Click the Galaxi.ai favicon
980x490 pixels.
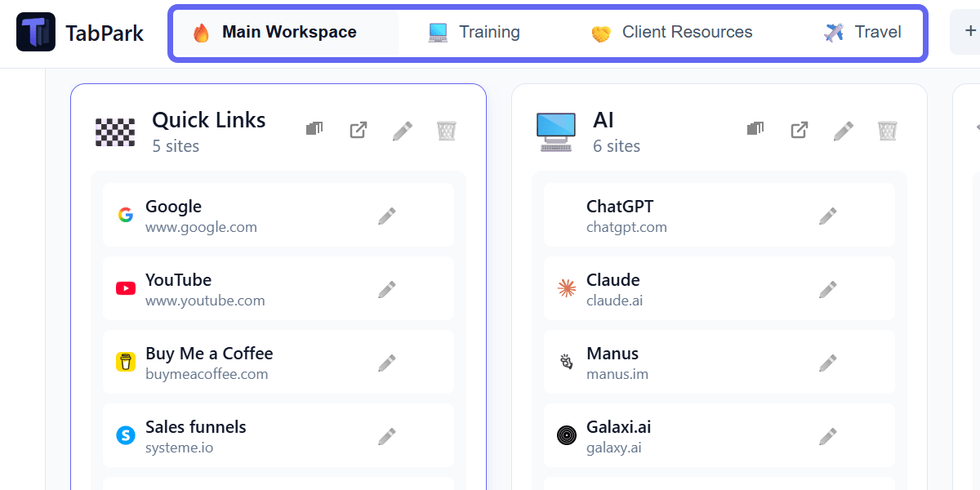click(x=567, y=435)
